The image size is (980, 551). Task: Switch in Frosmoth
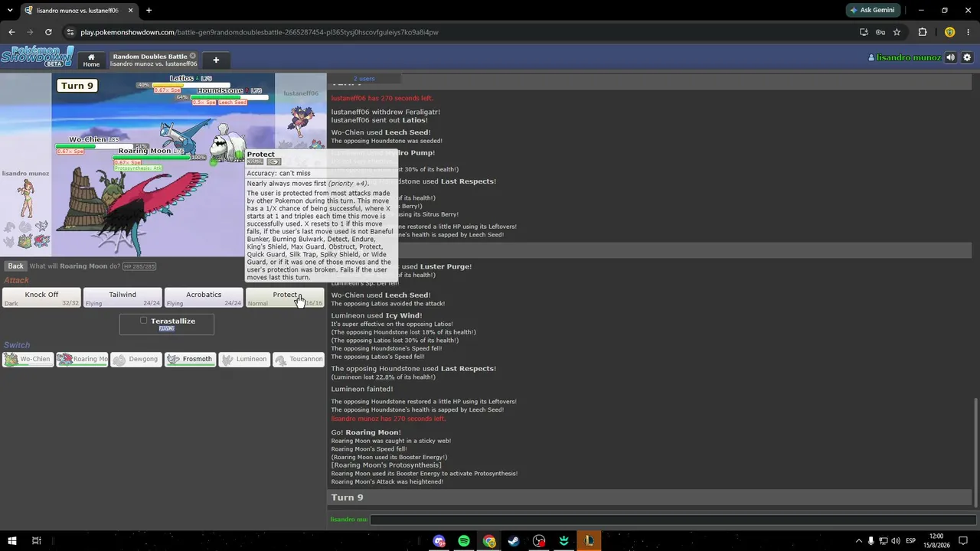point(190,359)
